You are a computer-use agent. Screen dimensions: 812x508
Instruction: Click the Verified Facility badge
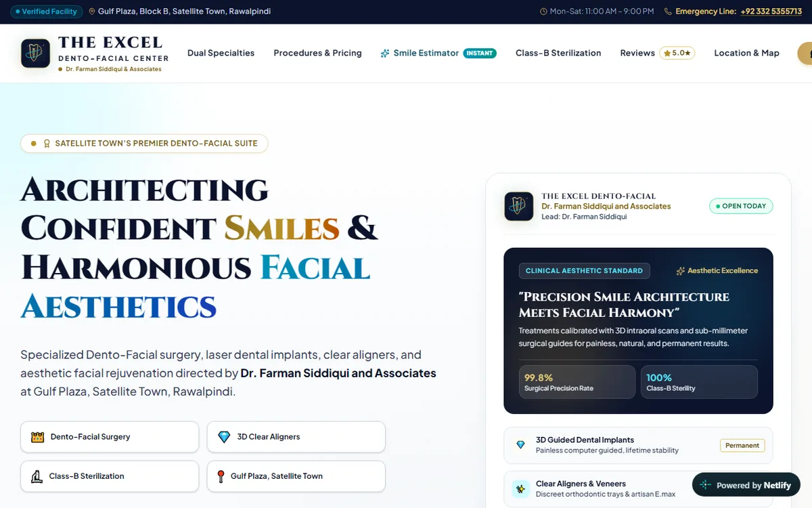[x=47, y=12]
